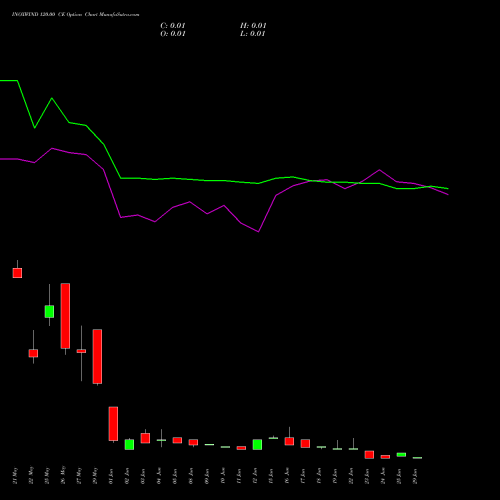Click the green candle for 25 May
Image resolution: width=500 pixels, height=500 pixels.
(49, 311)
